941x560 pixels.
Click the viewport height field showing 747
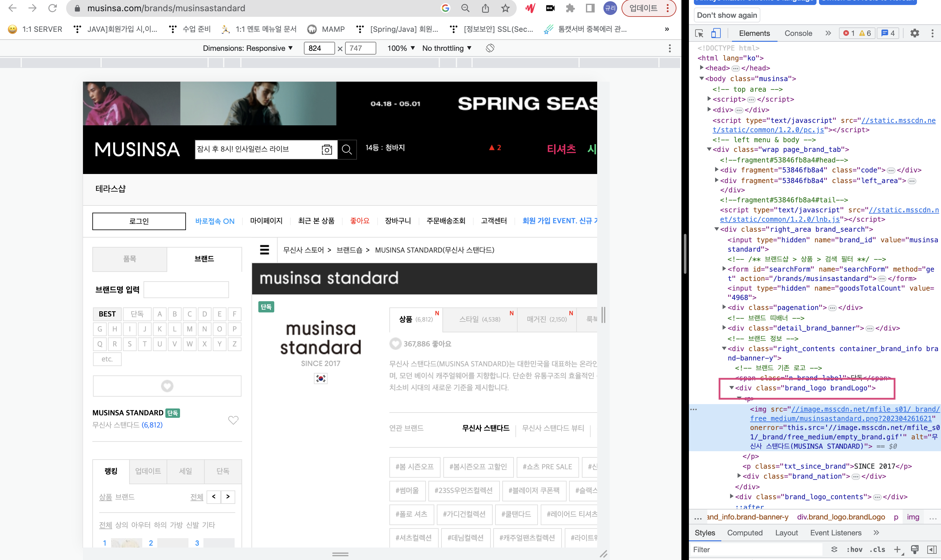(360, 48)
